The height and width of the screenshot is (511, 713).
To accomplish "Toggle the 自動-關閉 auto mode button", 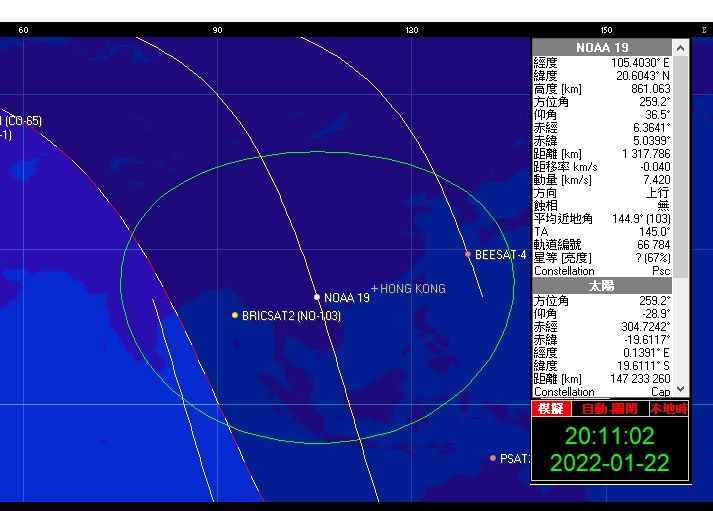I will (608, 409).
